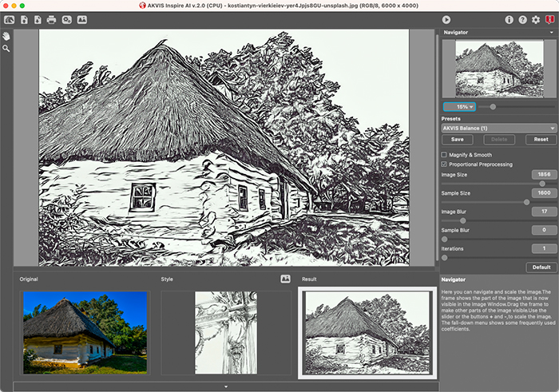Start processing with the Run button
This screenshot has width=559, height=392.
[446, 19]
